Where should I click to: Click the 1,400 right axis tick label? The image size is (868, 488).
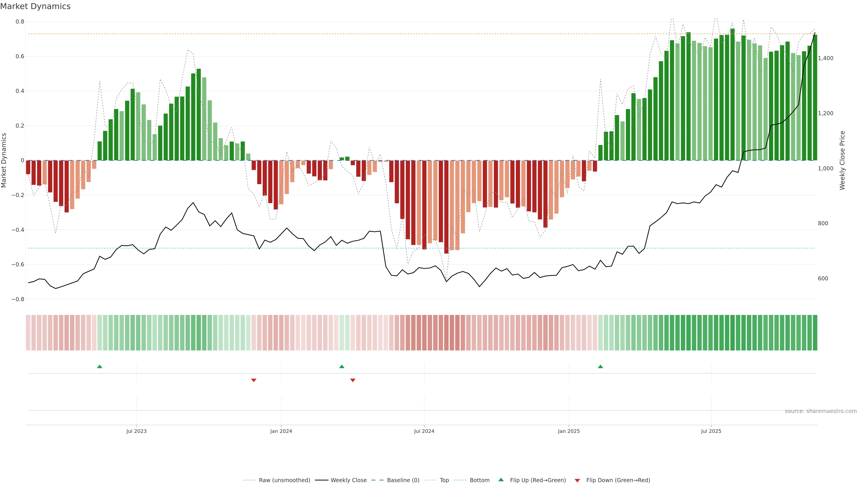825,58
